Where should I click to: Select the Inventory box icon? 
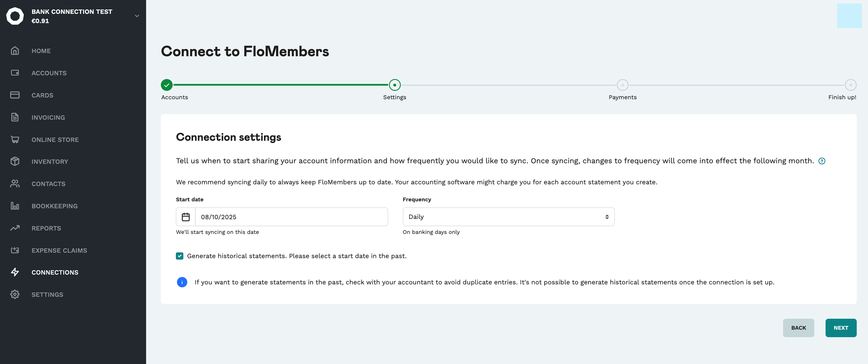point(15,161)
